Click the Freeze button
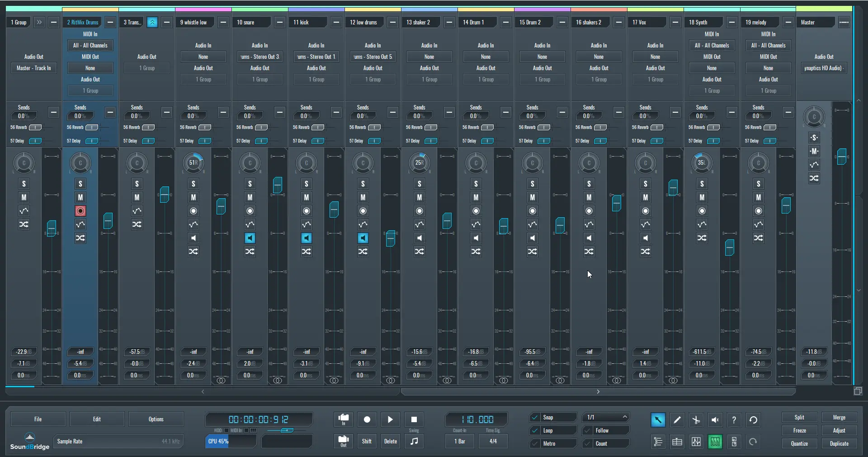This screenshot has width=868, height=457. point(799,431)
